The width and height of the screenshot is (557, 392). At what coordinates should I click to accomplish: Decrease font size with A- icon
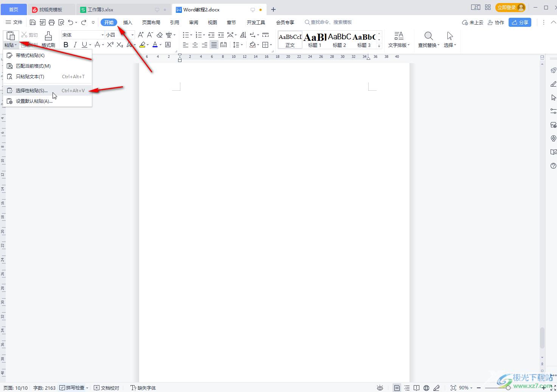(x=150, y=35)
